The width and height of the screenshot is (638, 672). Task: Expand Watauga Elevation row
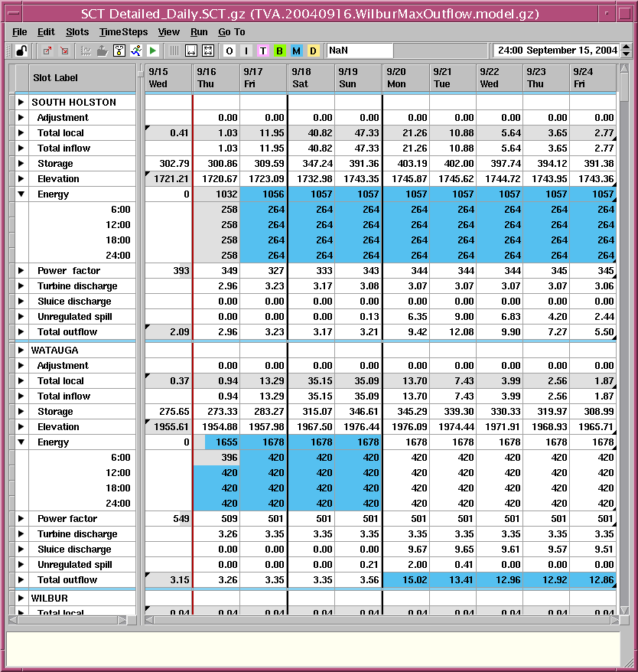coord(21,427)
